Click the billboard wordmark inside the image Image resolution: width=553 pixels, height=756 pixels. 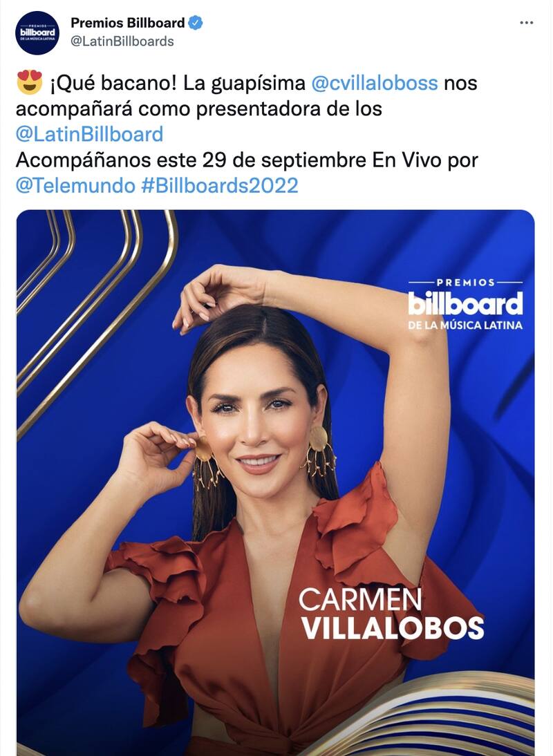tap(466, 303)
